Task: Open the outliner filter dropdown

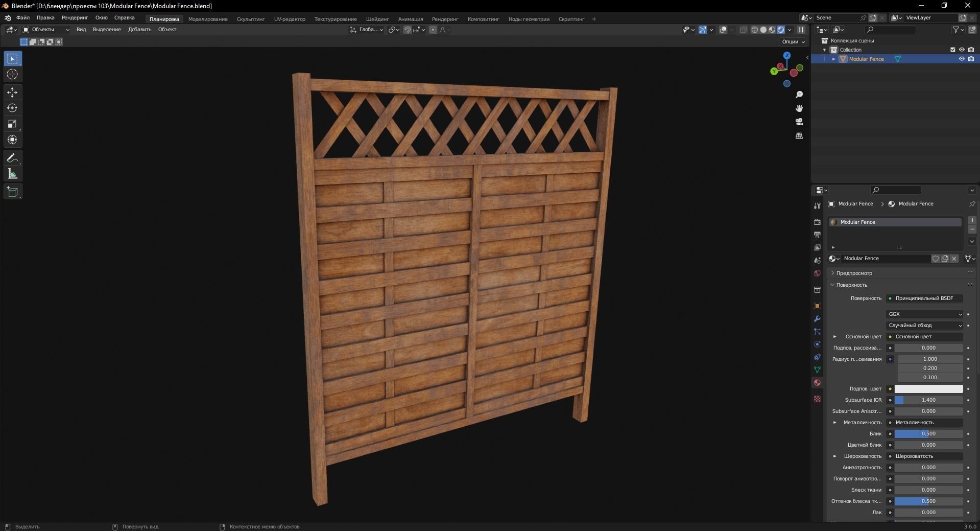Action: tap(958, 30)
